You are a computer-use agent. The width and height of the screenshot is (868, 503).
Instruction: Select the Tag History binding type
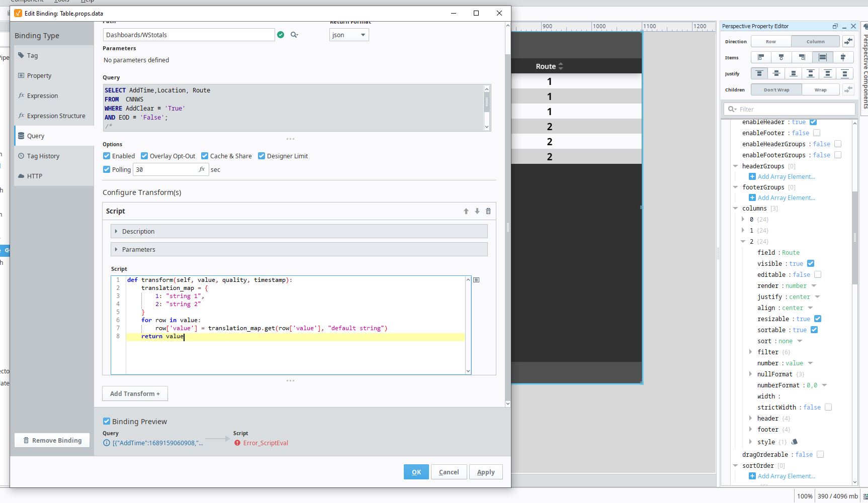54,156
